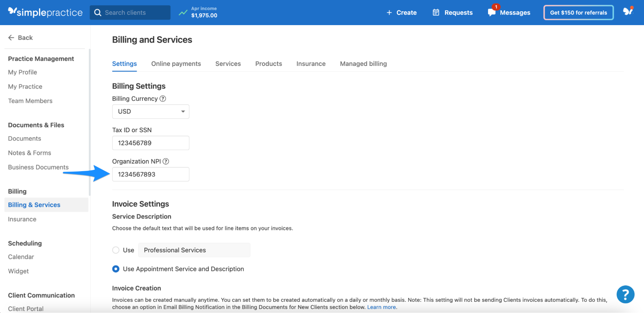The height and width of the screenshot is (313, 644).
Task: Check Messages notification icon
Action: coord(491,12)
